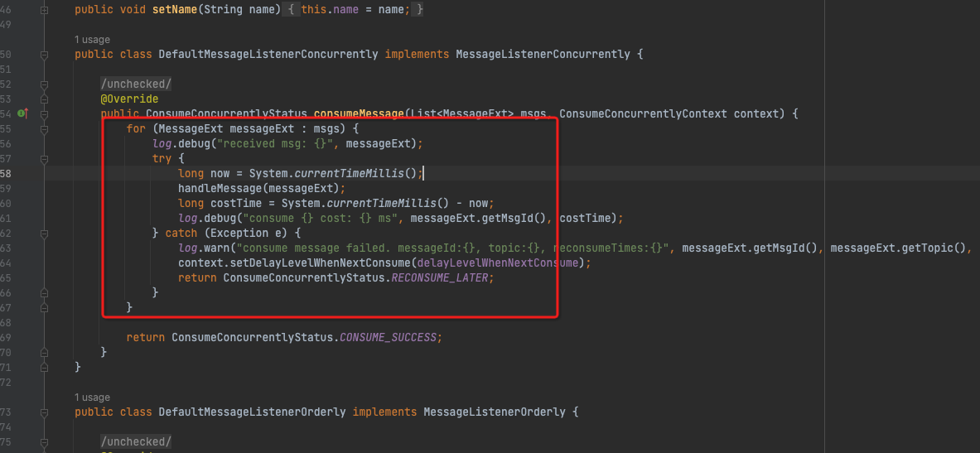
Task: Open the '1 usage' hint above DefaultMessageListenerOrderly
Action: [x=92, y=398]
